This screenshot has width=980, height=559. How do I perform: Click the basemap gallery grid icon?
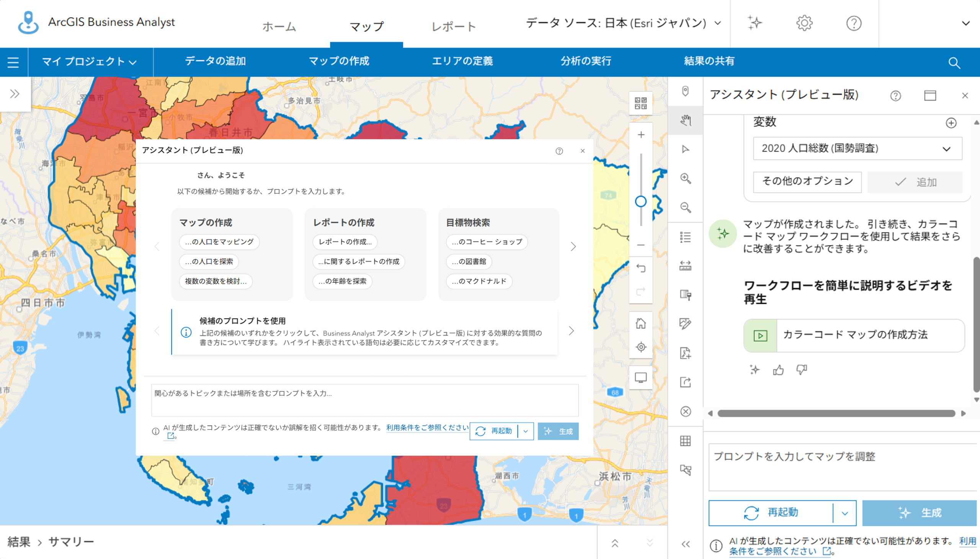(x=640, y=103)
